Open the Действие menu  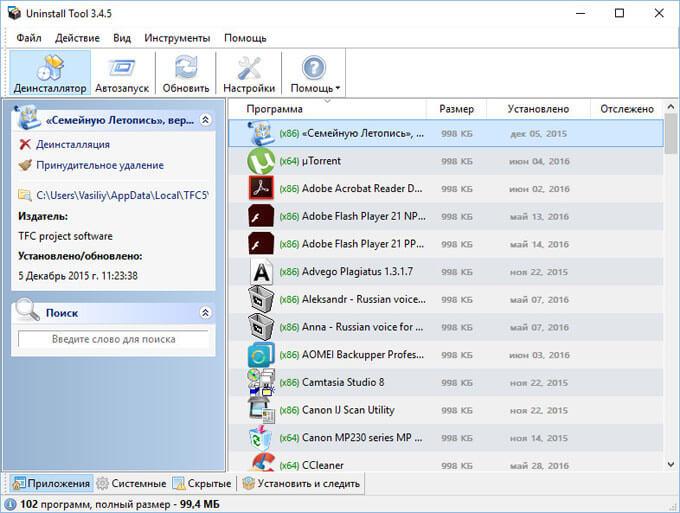pyautogui.click(x=77, y=38)
